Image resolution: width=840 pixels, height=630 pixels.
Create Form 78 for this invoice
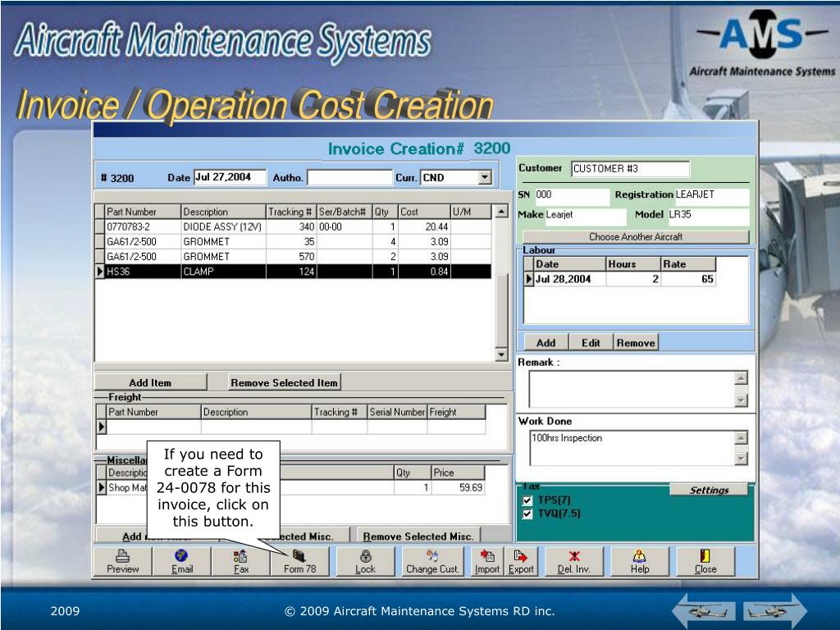299,561
